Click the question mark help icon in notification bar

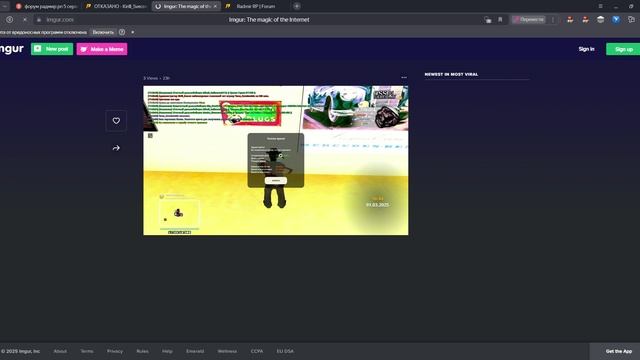coord(122,32)
